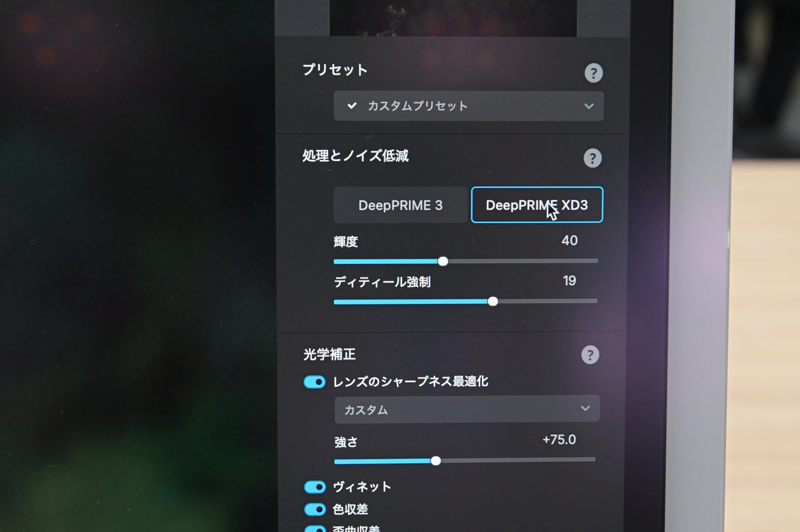The image size is (800, 532).
Task: Click the image preview thumbnail at top
Action: (x=453, y=17)
